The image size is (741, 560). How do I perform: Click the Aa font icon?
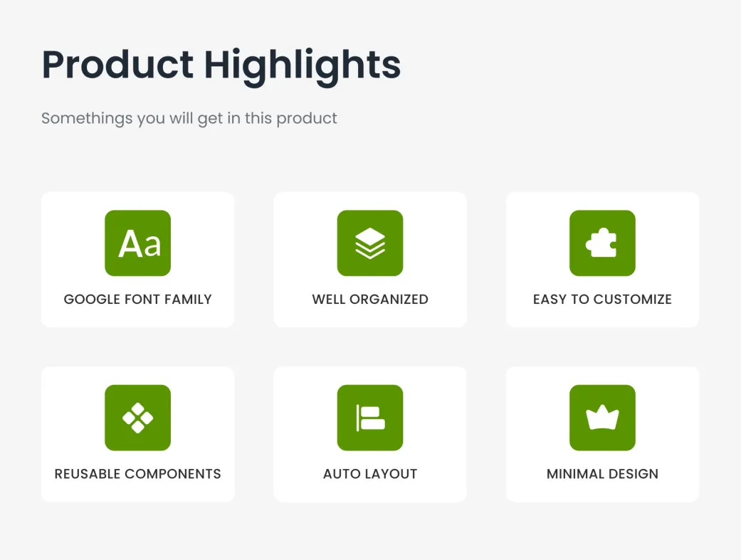tap(137, 243)
